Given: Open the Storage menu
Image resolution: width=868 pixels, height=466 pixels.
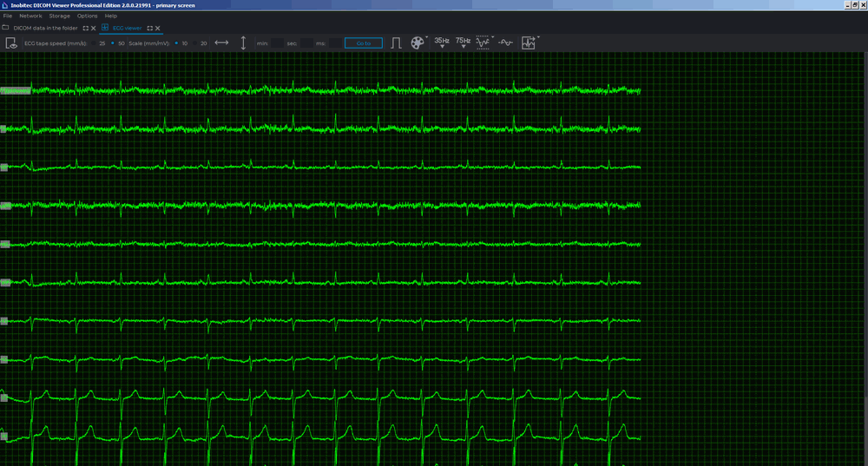Looking at the screenshot, I should click(x=59, y=16).
